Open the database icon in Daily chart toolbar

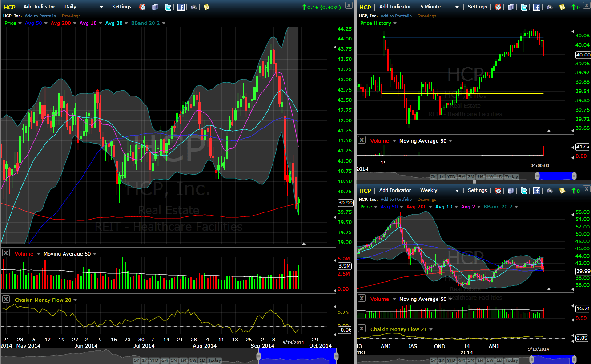coord(155,7)
